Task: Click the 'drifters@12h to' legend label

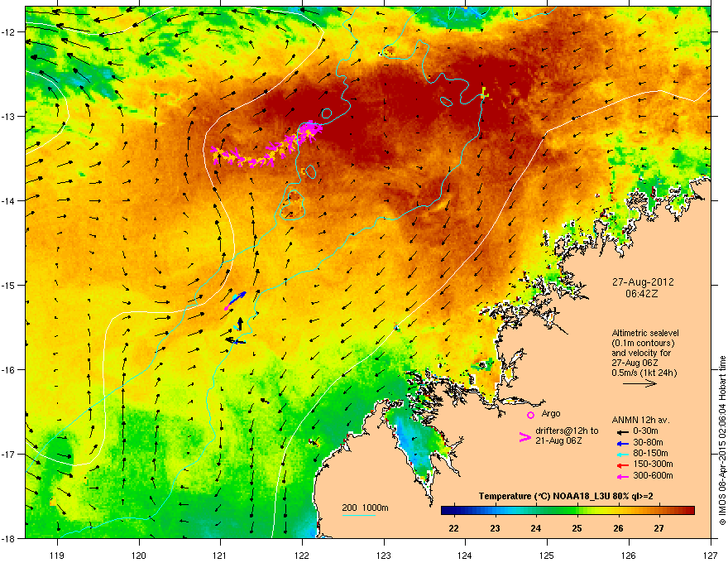Action: pyautogui.click(x=567, y=431)
